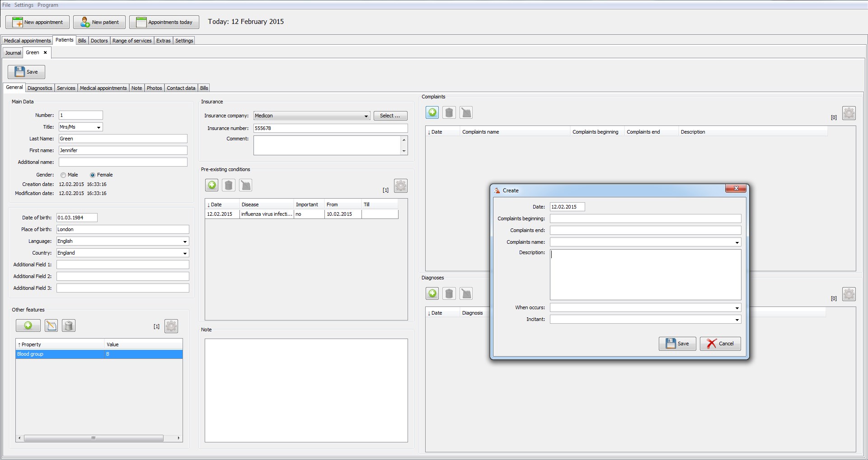Viewport: 868px width, 460px height.
Task: Expand Complaints name dropdown in Create dialog
Action: (737, 242)
